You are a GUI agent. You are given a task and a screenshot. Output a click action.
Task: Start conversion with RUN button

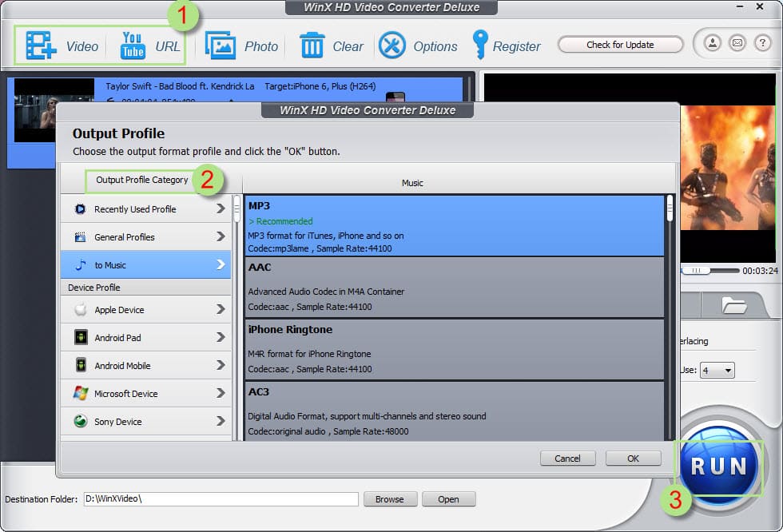tap(718, 466)
